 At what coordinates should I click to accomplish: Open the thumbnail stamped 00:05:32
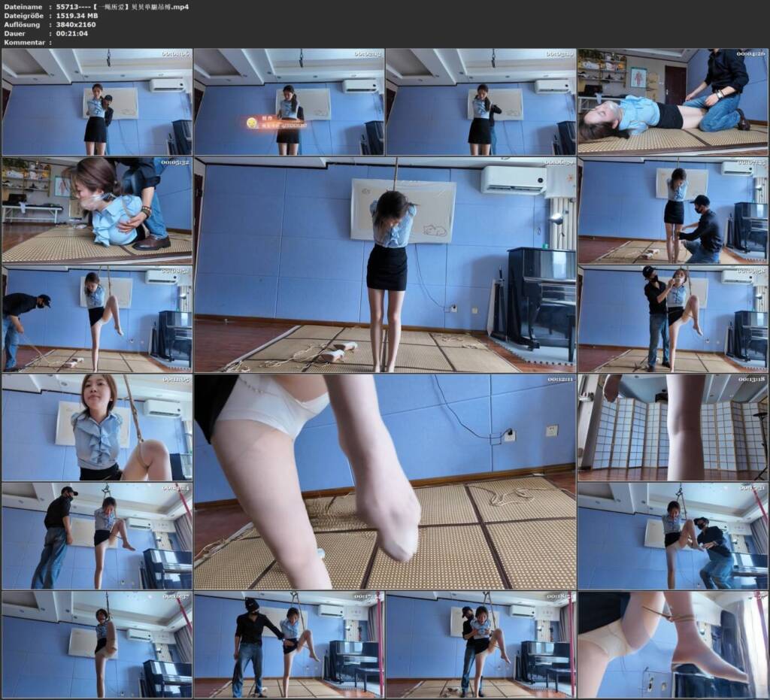click(x=97, y=210)
